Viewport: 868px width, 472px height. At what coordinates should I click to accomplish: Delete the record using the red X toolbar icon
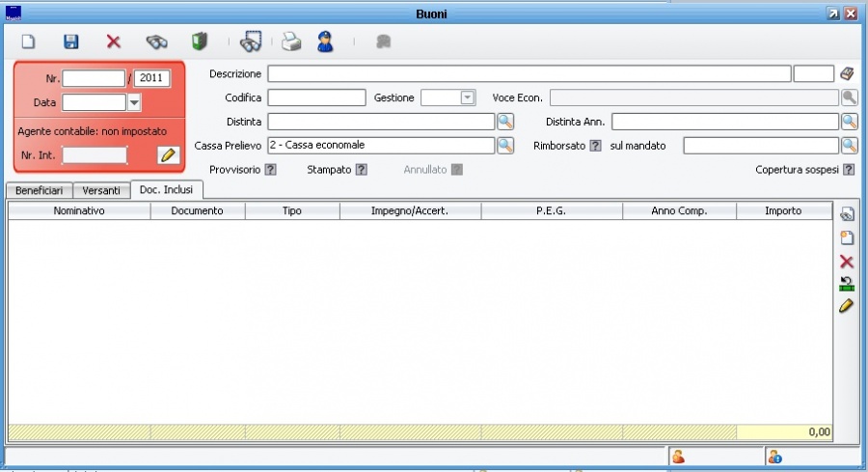pos(113,42)
